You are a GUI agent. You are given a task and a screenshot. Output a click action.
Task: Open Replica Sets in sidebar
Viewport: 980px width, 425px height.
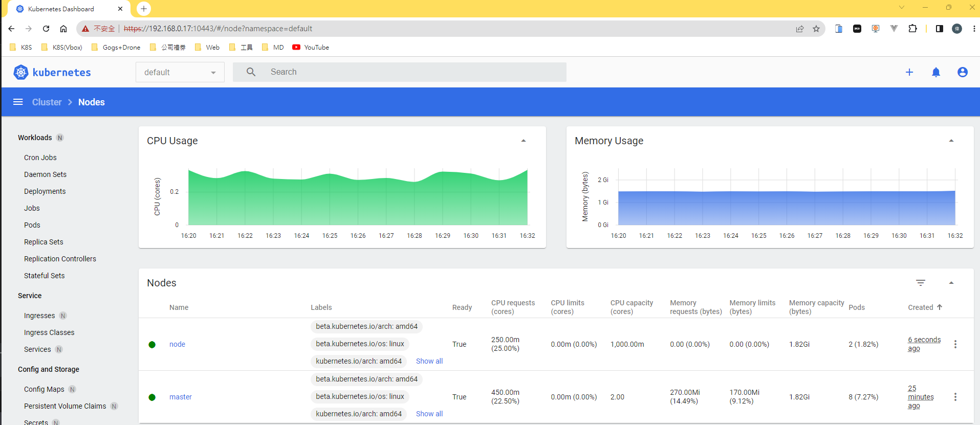click(43, 242)
